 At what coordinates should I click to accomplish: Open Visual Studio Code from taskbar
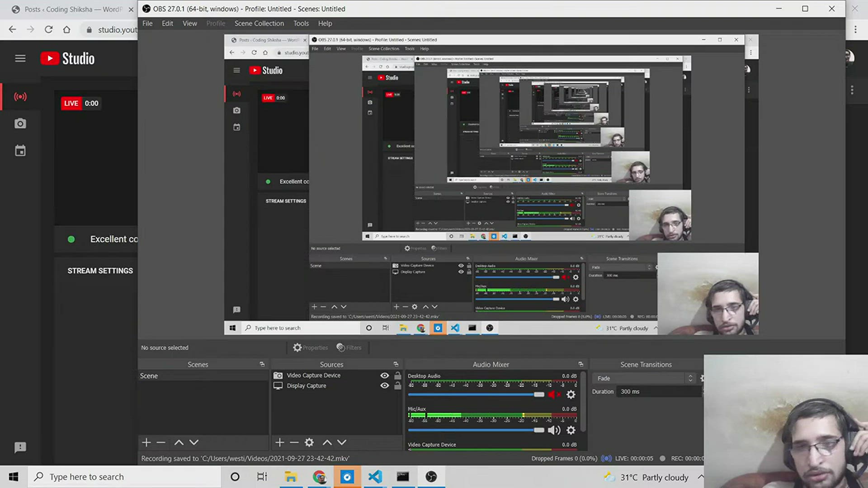(375, 477)
